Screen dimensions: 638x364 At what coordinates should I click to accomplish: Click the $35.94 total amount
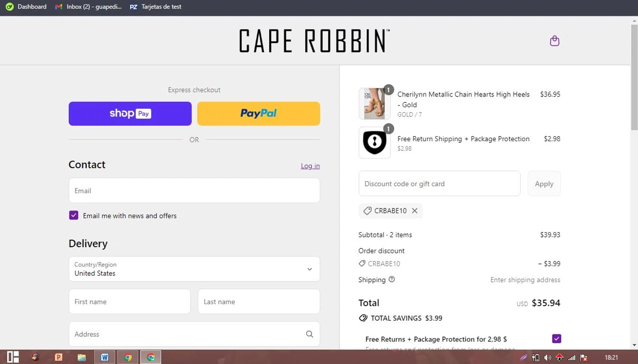point(546,303)
